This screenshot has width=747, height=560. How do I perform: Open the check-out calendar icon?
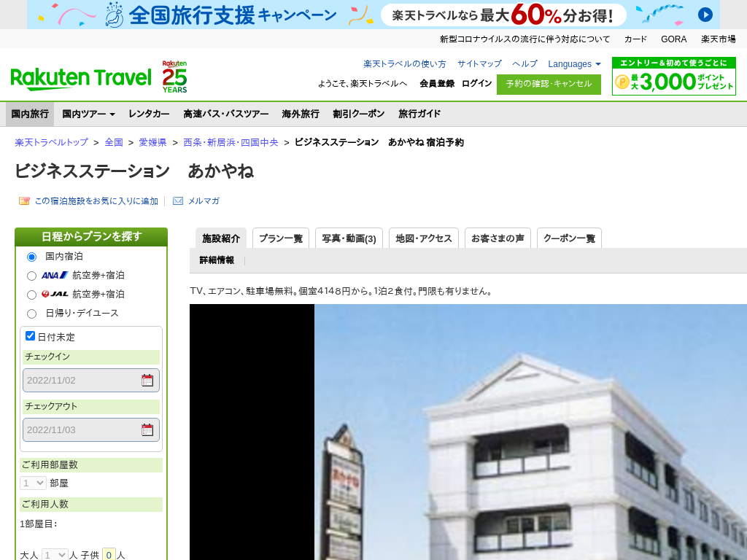[x=147, y=429]
